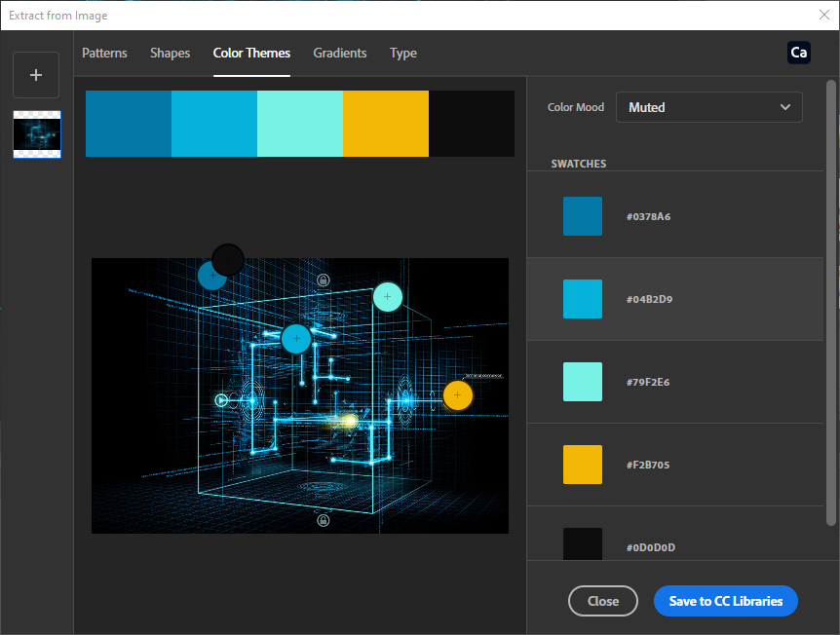Click the plus icon to add image

(36, 75)
